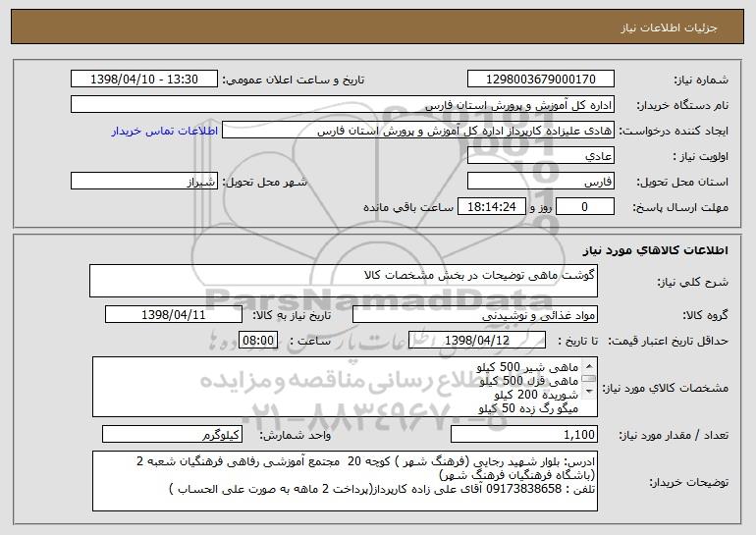
Task: Click the label واحد شمارش
Action: [296, 436]
